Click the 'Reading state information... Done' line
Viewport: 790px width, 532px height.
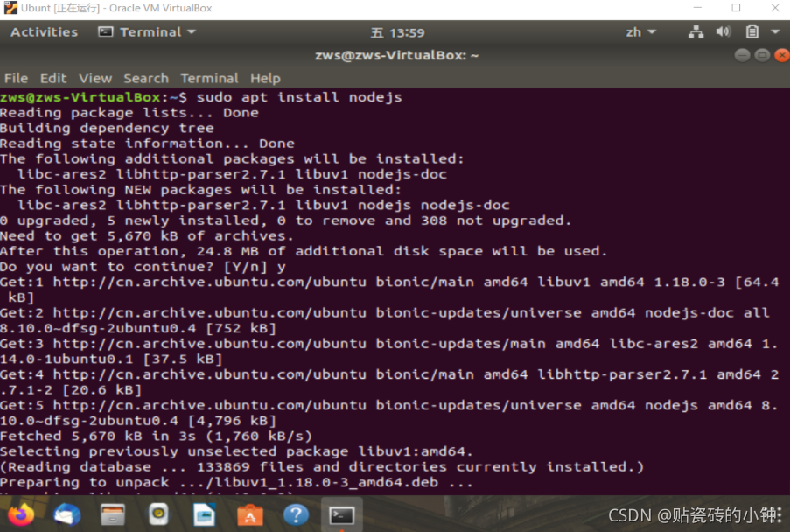tap(147, 143)
